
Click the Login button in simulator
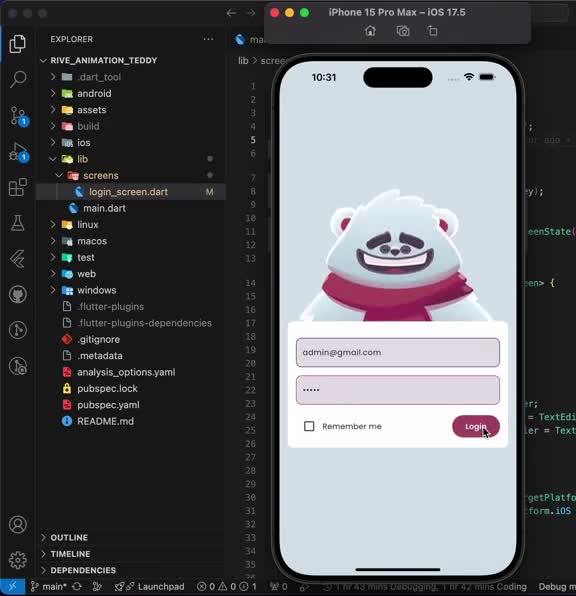[x=476, y=426]
